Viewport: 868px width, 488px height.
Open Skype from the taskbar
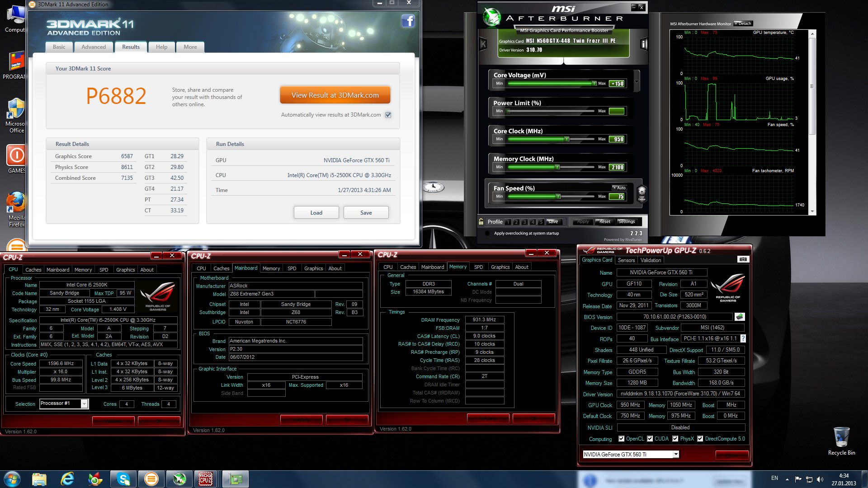tap(123, 479)
